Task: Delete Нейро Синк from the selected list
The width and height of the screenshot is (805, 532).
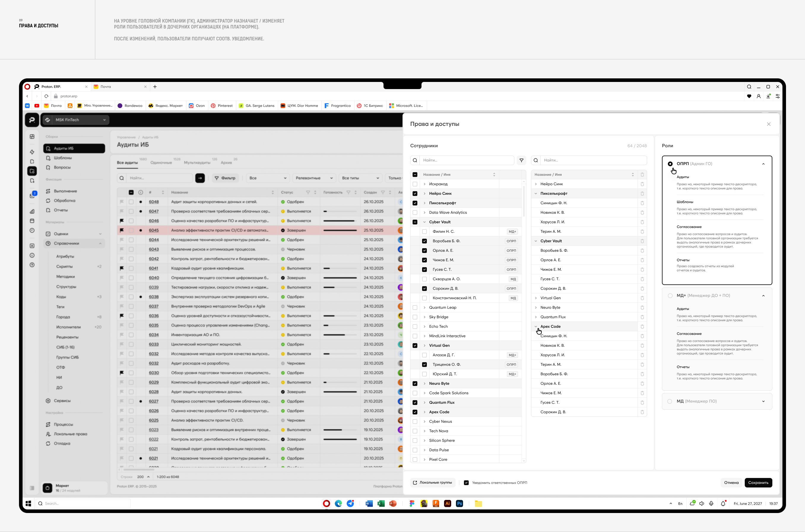Action: click(x=642, y=184)
